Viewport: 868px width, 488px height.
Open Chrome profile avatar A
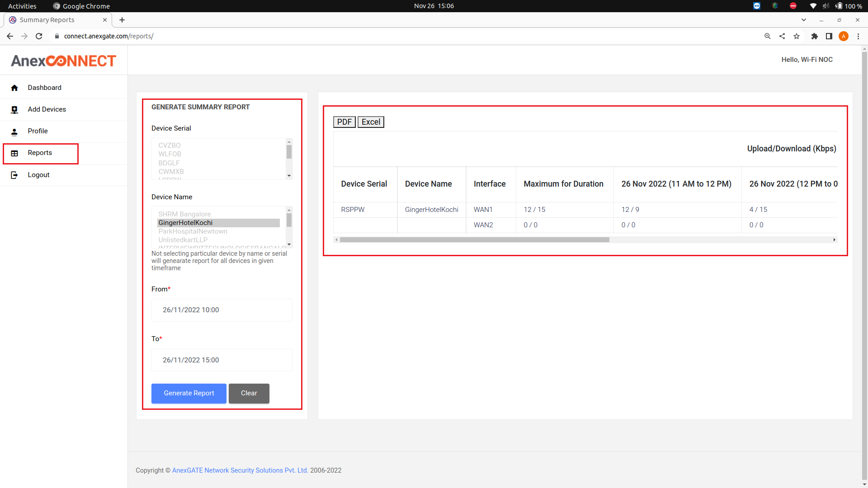point(843,36)
